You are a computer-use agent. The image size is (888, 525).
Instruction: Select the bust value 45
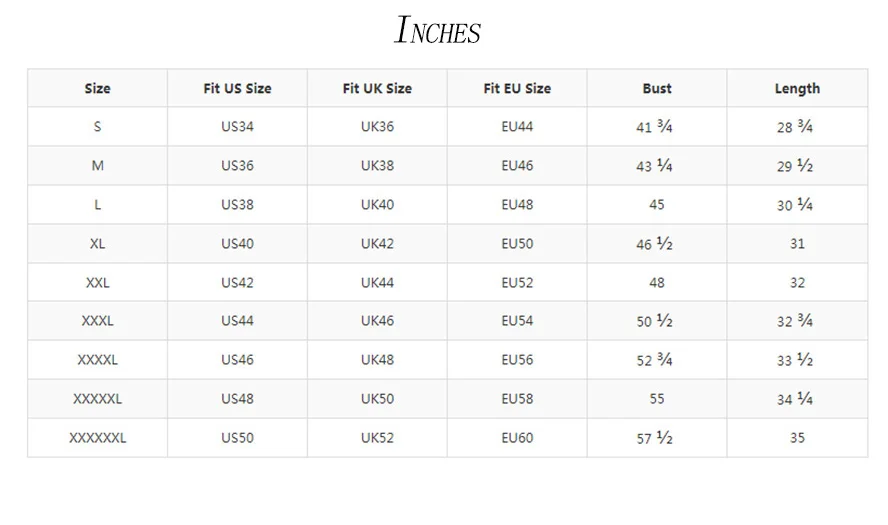tap(657, 204)
